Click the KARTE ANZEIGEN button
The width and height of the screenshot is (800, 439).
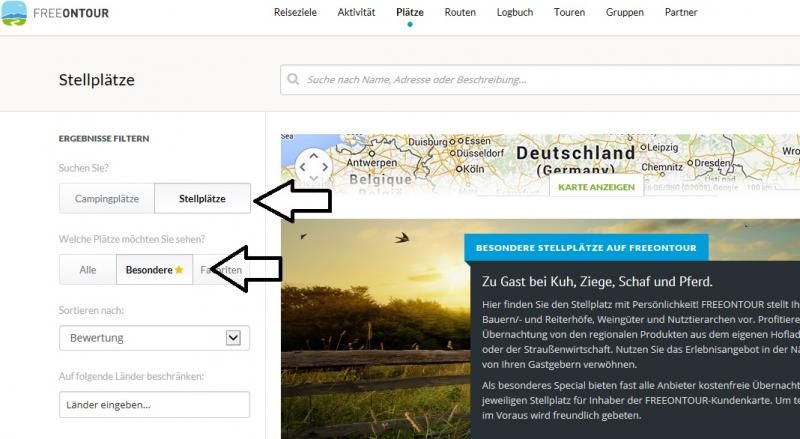pyautogui.click(x=596, y=187)
